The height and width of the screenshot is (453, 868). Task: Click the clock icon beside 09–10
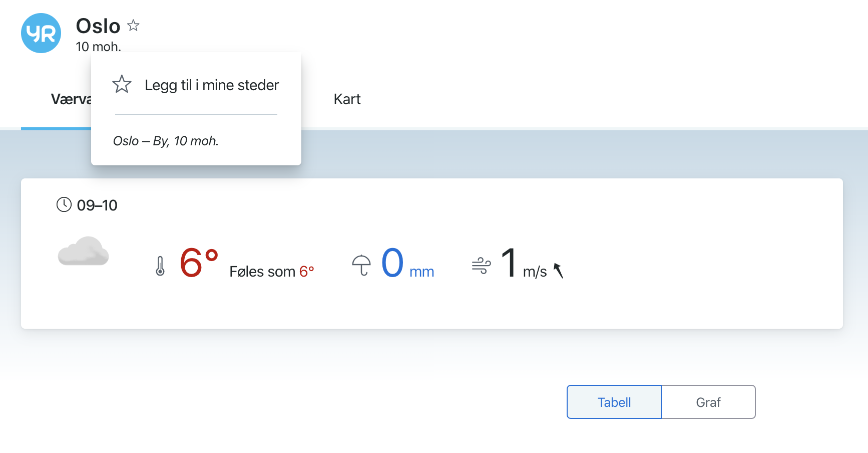click(64, 204)
